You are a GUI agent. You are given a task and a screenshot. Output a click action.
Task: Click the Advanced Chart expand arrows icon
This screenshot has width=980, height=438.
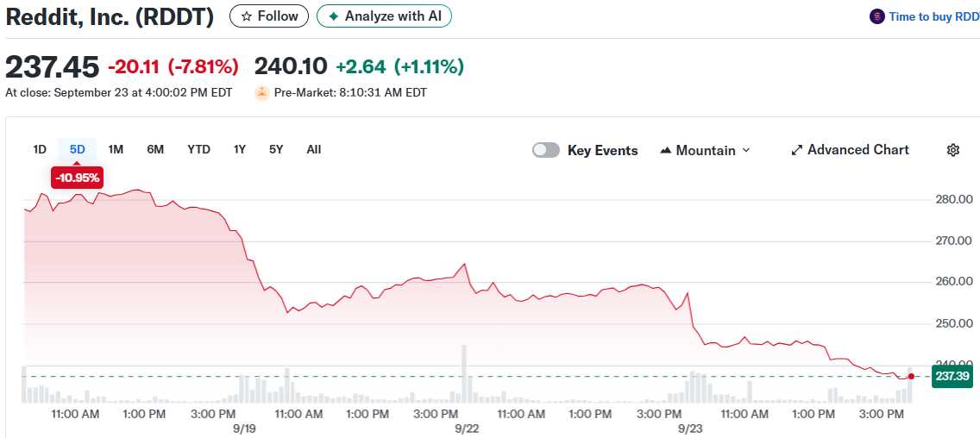point(797,150)
